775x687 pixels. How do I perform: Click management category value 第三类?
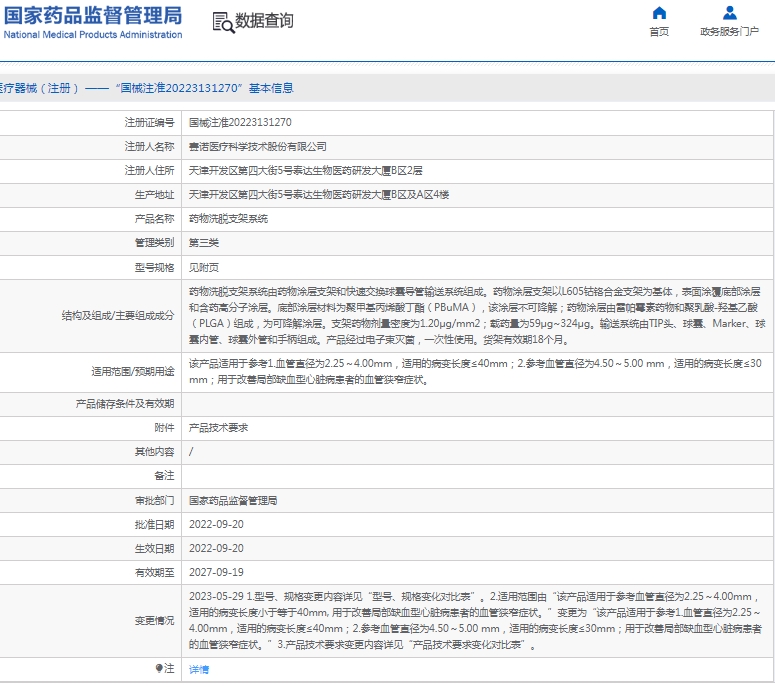click(204, 243)
